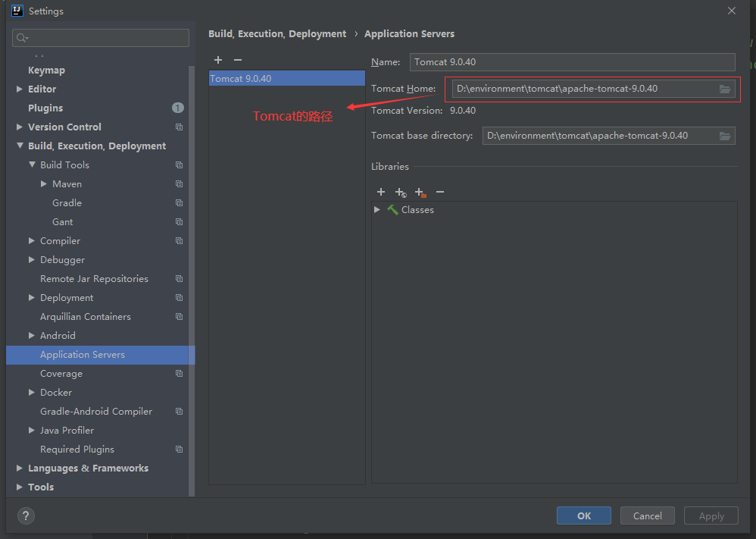Remove a library with the minus icon
The width and height of the screenshot is (756, 539).
(440, 193)
